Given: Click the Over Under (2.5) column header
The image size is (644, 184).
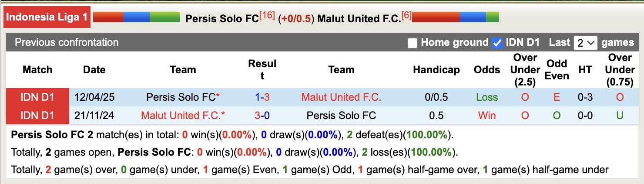Looking at the screenshot, I should point(525,70).
